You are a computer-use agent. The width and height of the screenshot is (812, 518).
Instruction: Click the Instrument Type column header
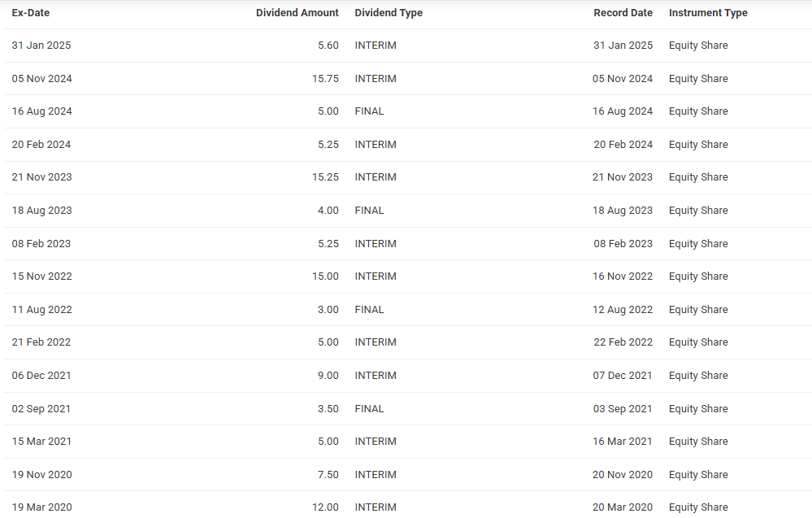708,13
